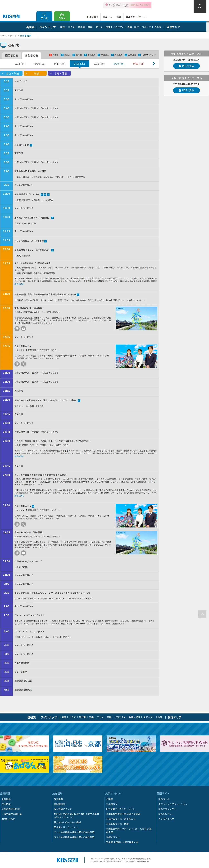Open アニメ category in top nav
Image resolution: width=209 pixels, height=868 pixels.
[x=99, y=27]
